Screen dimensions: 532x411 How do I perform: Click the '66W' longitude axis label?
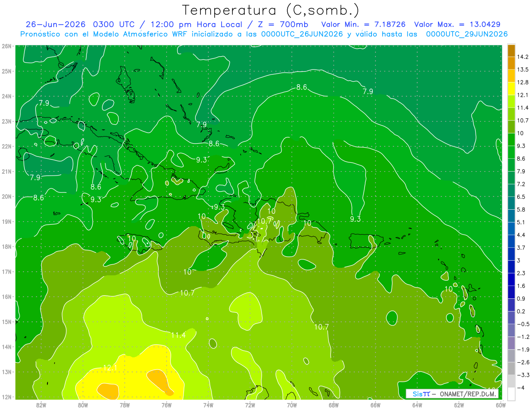point(375,405)
